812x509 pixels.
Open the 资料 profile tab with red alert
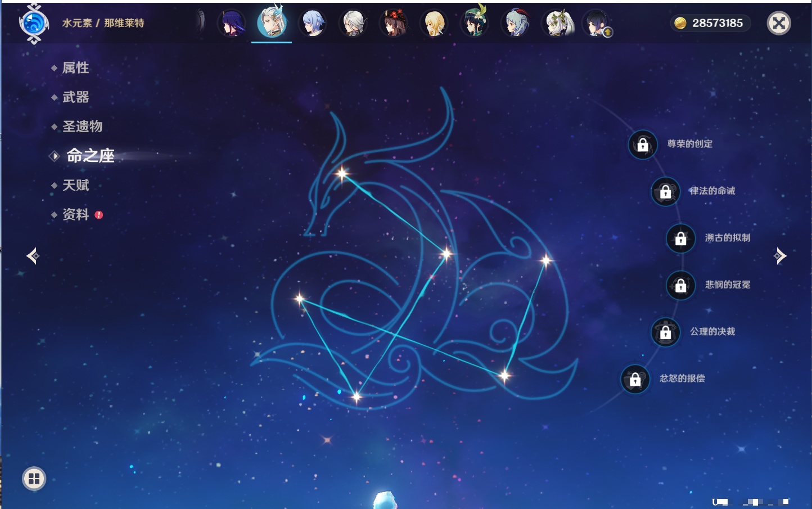click(75, 214)
